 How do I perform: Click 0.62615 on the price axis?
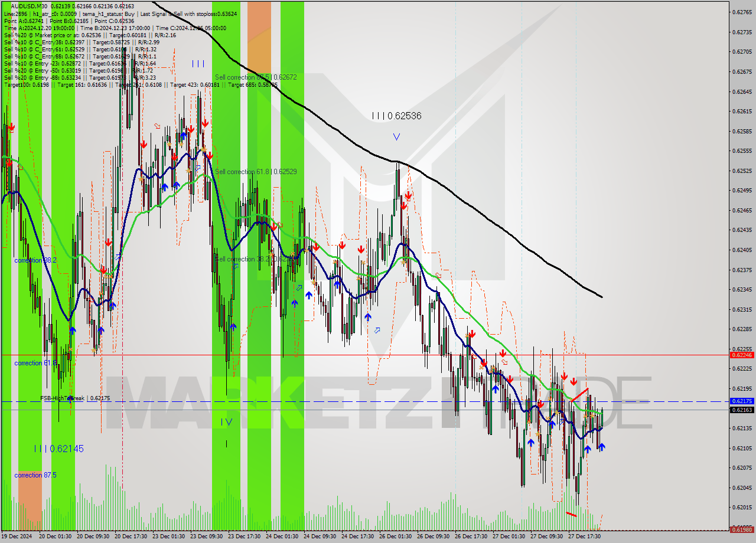tap(742, 111)
